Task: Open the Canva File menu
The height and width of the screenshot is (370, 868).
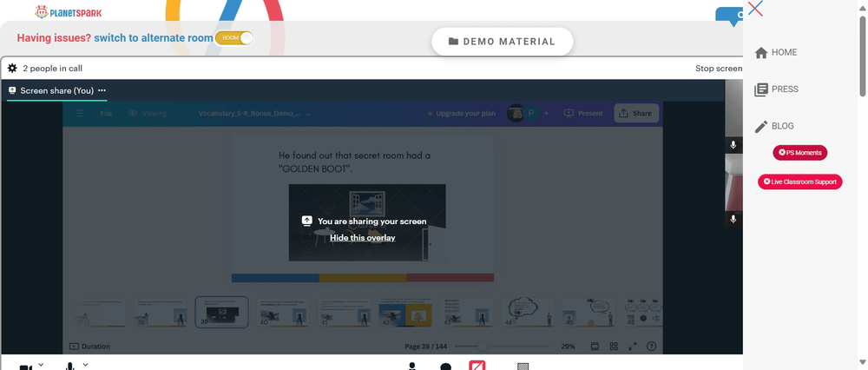Action: [106, 113]
